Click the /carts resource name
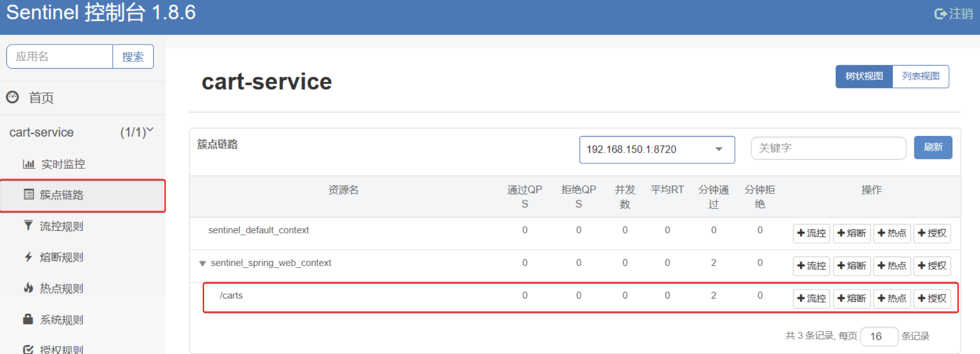This screenshot has height=354, width=980. [x=231, y=295]
